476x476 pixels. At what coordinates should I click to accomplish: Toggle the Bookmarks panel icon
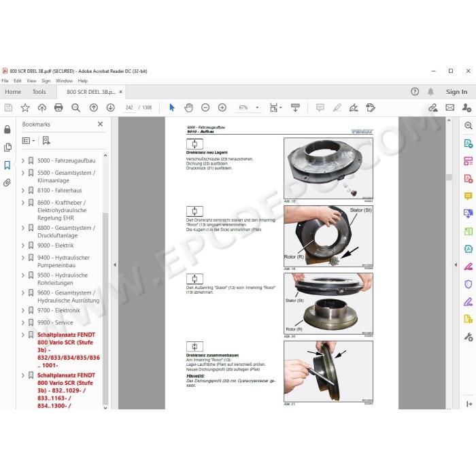(x=7, y=165)
